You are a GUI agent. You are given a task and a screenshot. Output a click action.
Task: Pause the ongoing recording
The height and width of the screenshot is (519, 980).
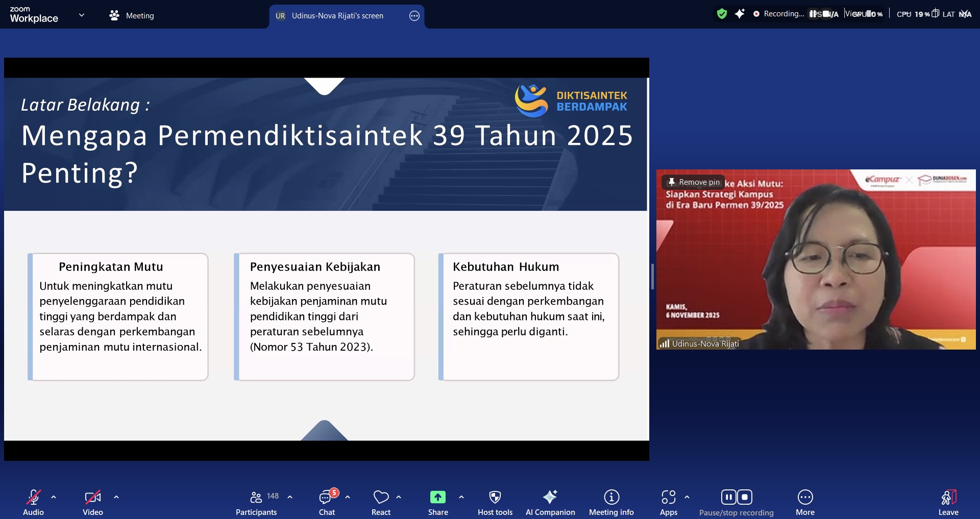coord(729,497)
